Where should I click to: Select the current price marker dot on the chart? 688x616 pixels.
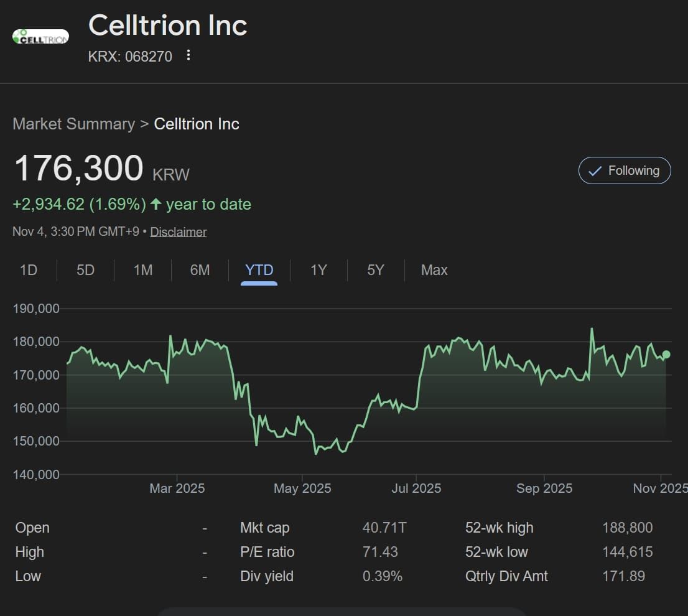(666, 354)
